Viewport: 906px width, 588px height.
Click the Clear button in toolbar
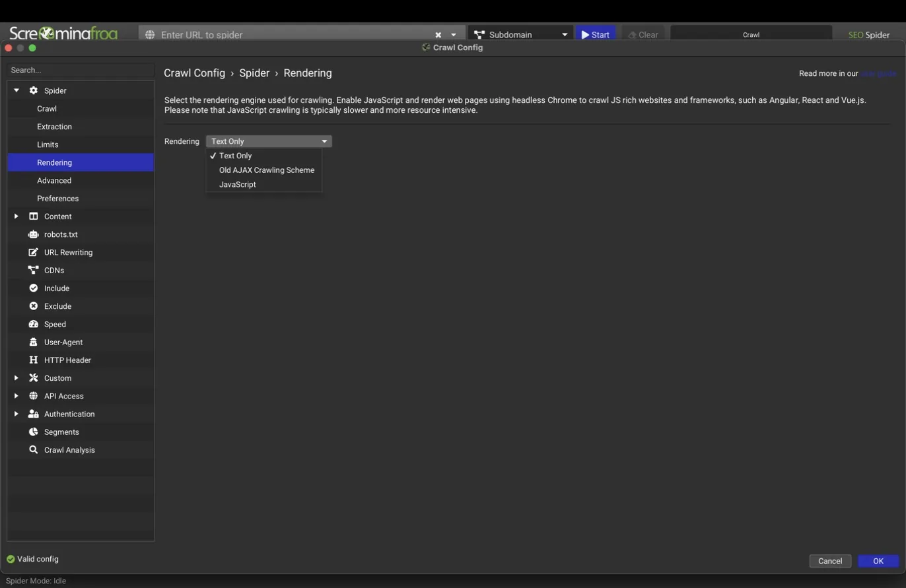[x=643, y=34]
